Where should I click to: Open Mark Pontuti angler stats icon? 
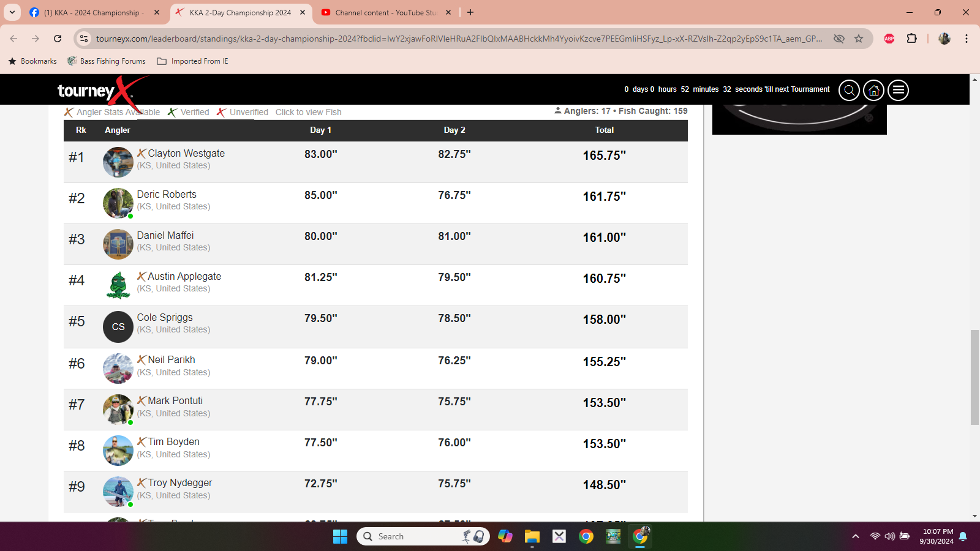tap(141, 400)
